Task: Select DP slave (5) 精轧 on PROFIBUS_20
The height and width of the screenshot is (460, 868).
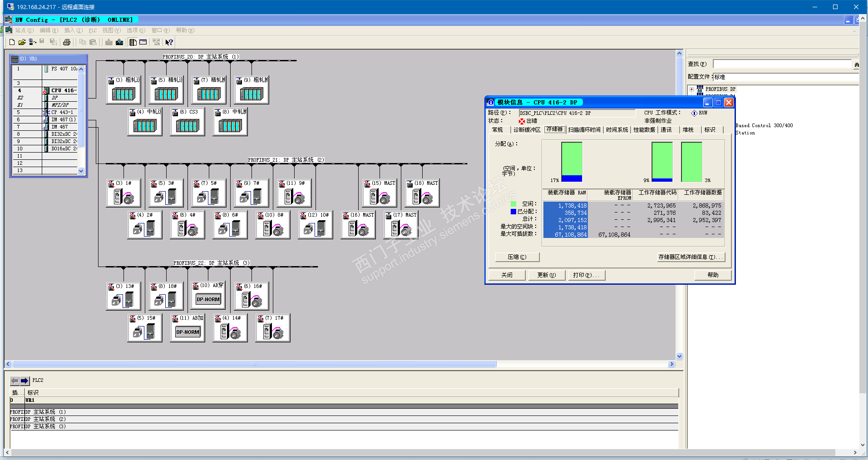Action: pyautogui.click(x=166, y=89)
